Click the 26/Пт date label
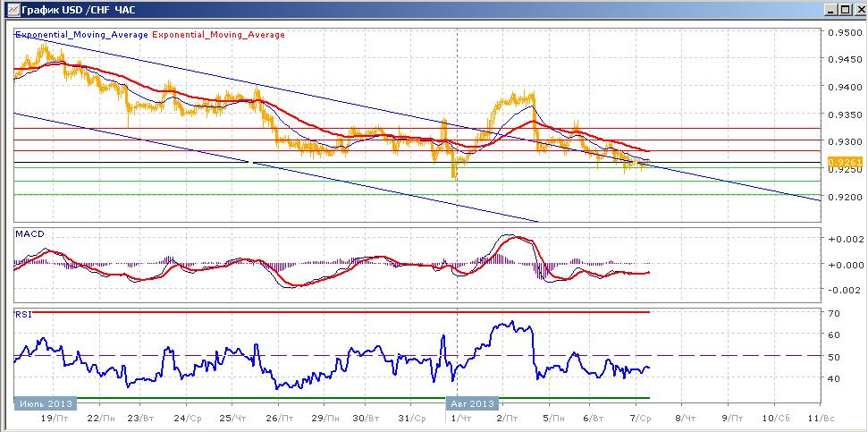This screenshot has width=868, height=432. 281,417
